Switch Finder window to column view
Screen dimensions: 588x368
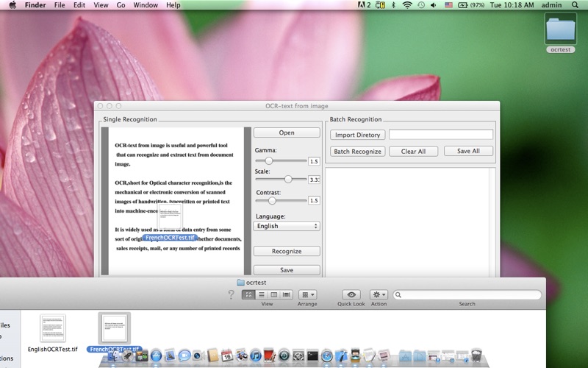coord(273,295)
